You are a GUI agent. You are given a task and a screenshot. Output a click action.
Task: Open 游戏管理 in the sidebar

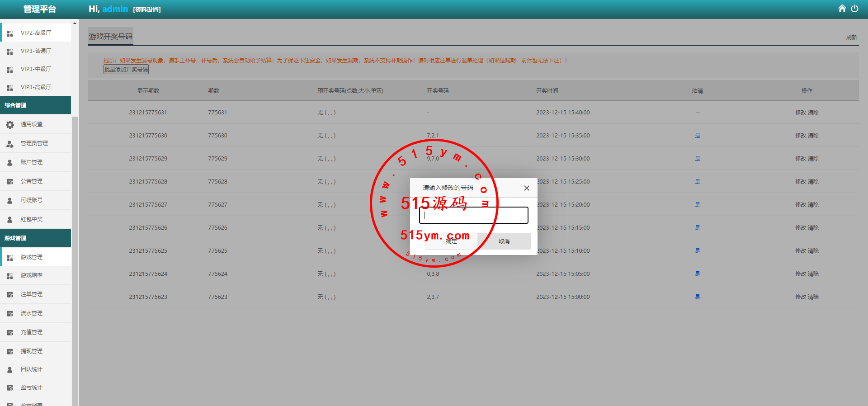pos(32,257)
